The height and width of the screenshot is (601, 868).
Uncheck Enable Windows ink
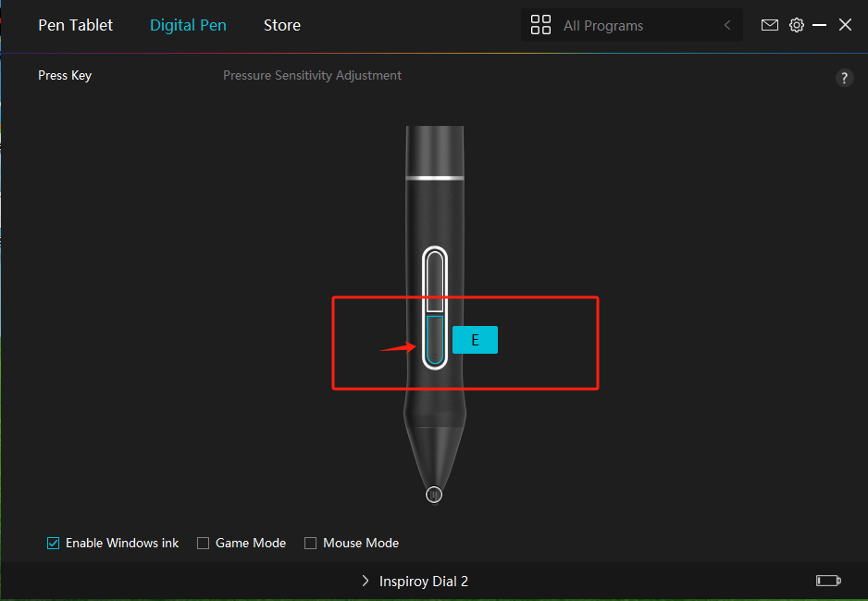pos(53,543)
